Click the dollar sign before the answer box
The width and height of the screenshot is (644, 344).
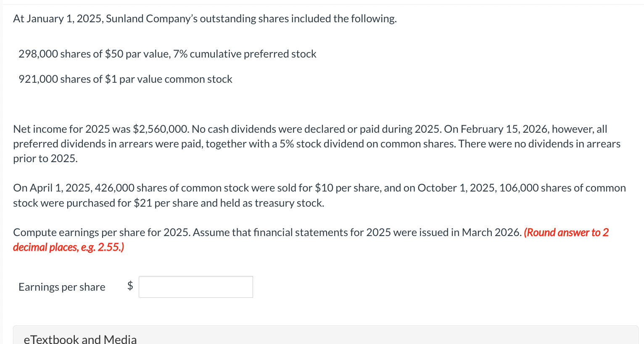tap(130, 286)
